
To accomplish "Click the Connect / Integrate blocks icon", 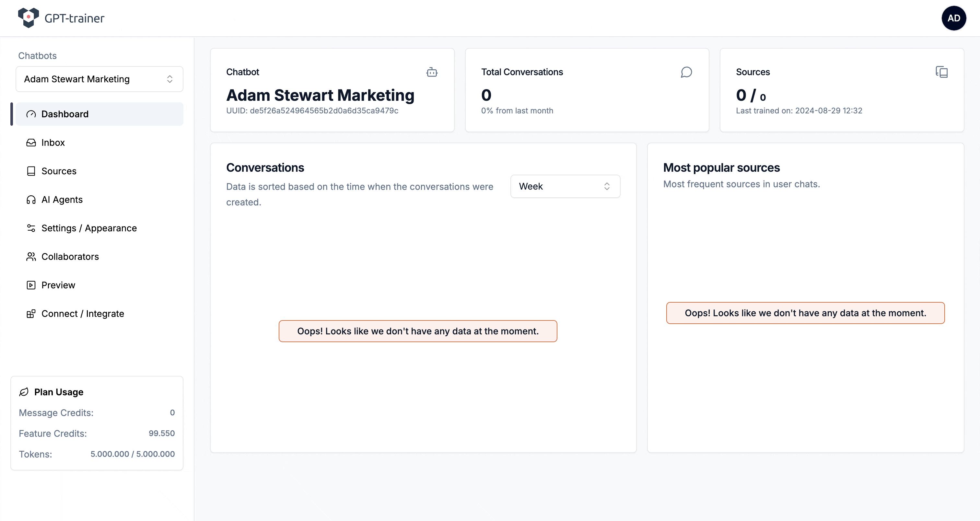I will (x=31, y=314).
